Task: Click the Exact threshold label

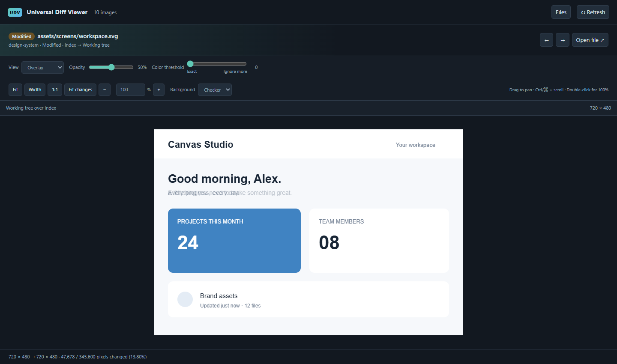Action: (192, 72)
